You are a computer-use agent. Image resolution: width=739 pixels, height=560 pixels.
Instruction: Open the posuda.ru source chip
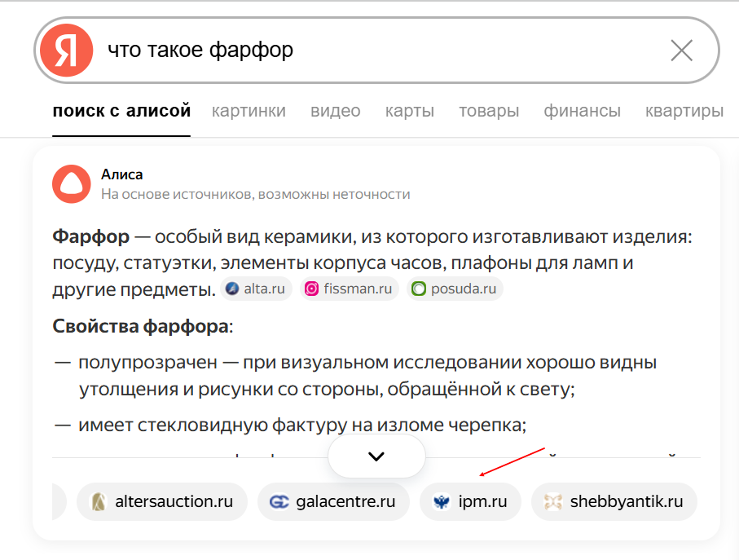[x=455, y=289]
